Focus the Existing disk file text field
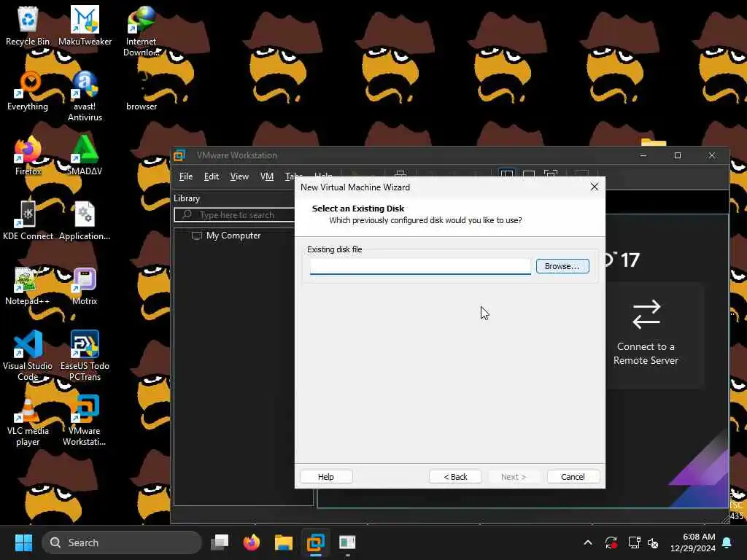 point(420,266)
